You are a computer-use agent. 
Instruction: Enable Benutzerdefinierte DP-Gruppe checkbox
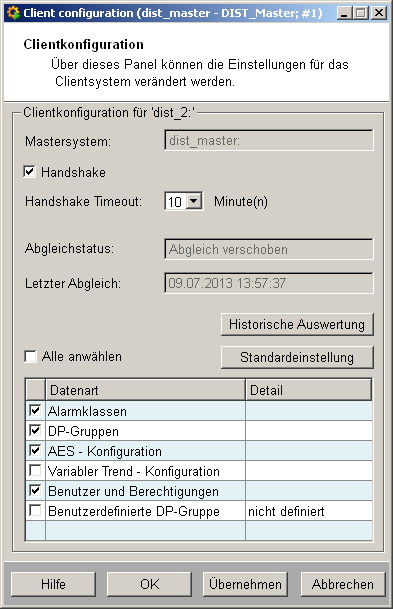(x=35, y=510)
